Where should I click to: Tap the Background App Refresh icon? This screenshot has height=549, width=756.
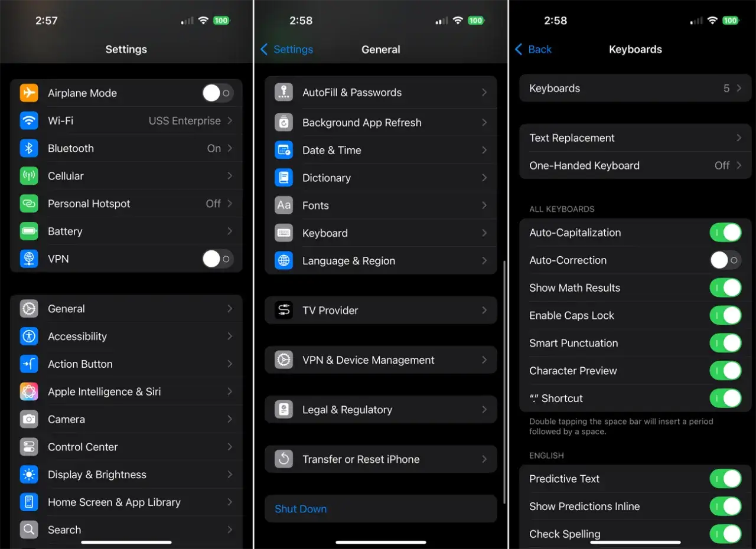click(x=284, y=122)
